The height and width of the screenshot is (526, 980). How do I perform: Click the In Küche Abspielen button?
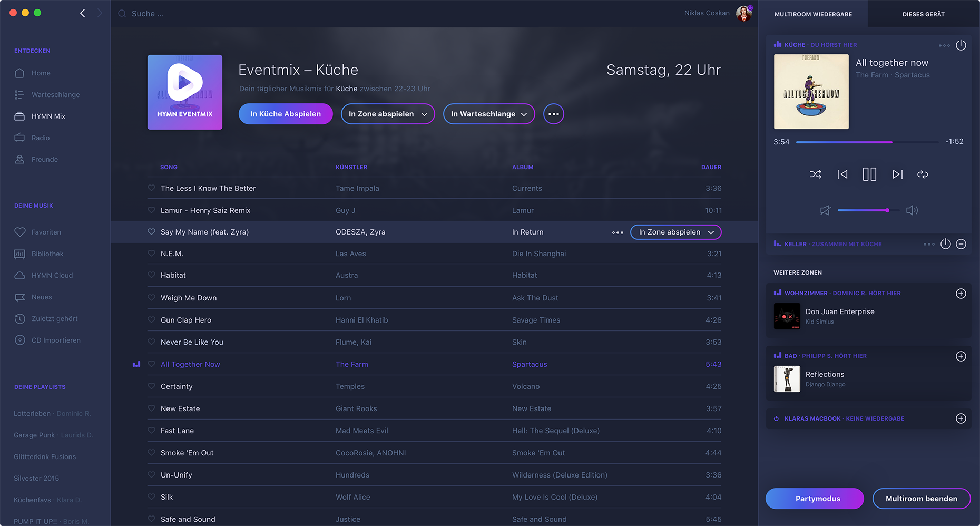click(286, 114)
